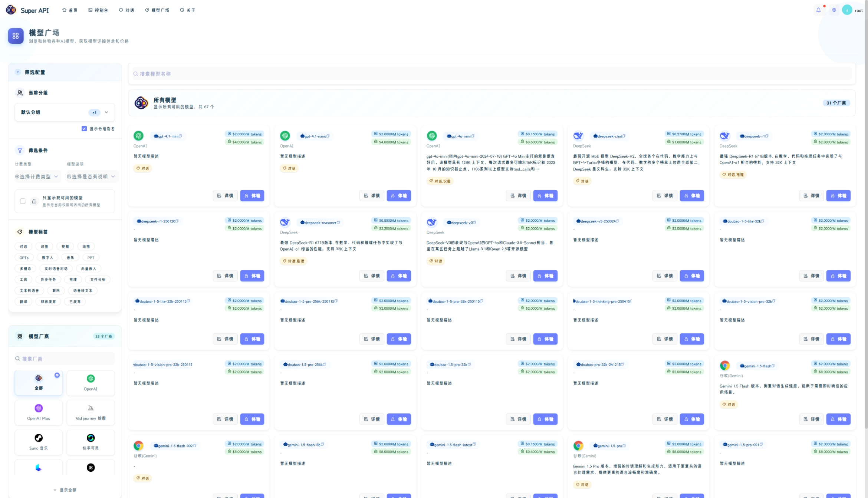Click the language globe icon

pyautogui.click(x=834, y=10)
